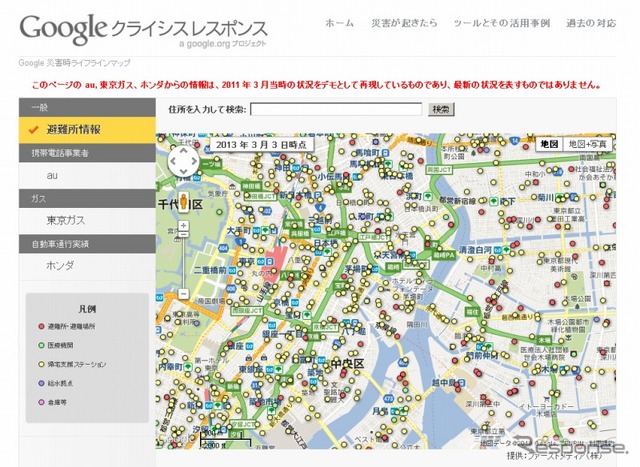This screenshot has height=467, width=640.
Task: Open ツールとその活用事例 menu item
Action: click(502, 23)
